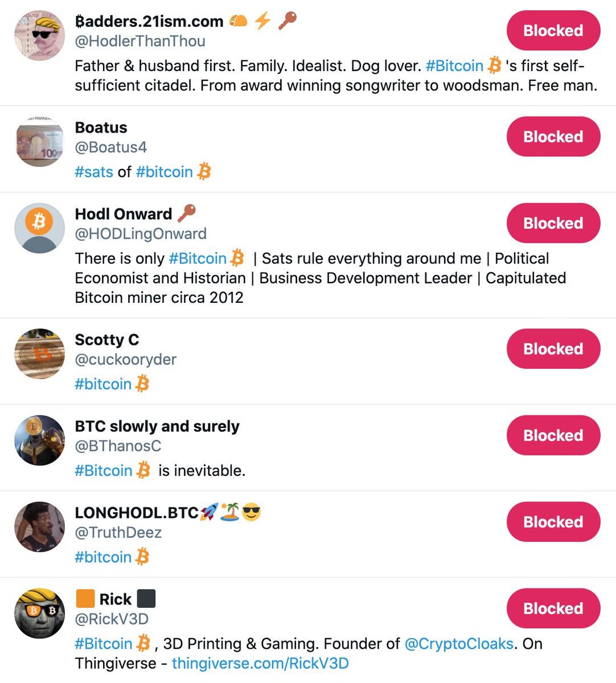Click Boatus banknote profile picture
Viewport: 616px width, 683px height.
(40, 142)
